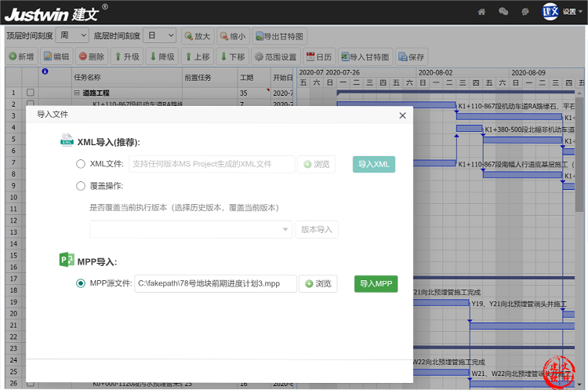Open the 顶层时间刻度 dropdown
Screen dimensions: 588x390
click(x=72, y=35)
